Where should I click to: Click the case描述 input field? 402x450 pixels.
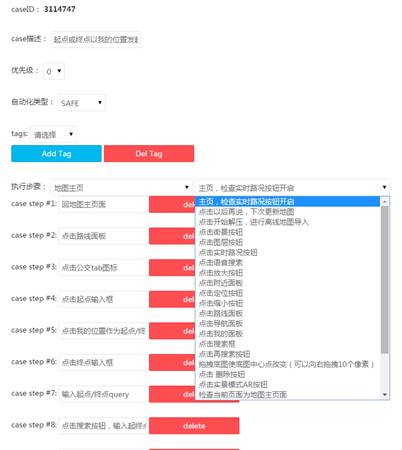click(x=96, y=40)
